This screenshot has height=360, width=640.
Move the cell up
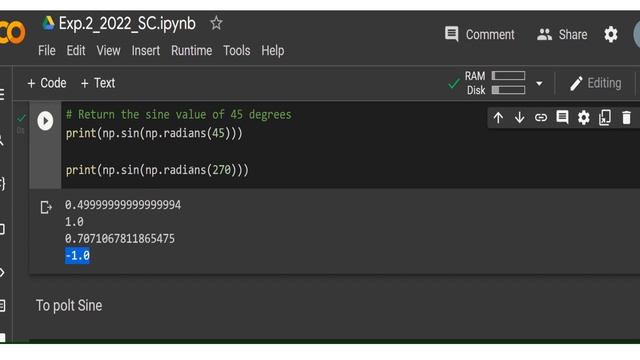[498, 118]
